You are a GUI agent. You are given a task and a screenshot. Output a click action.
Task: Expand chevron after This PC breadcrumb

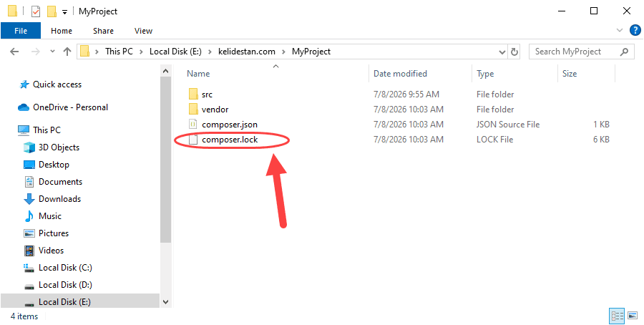pyautogui.click(x=140, y=52)
